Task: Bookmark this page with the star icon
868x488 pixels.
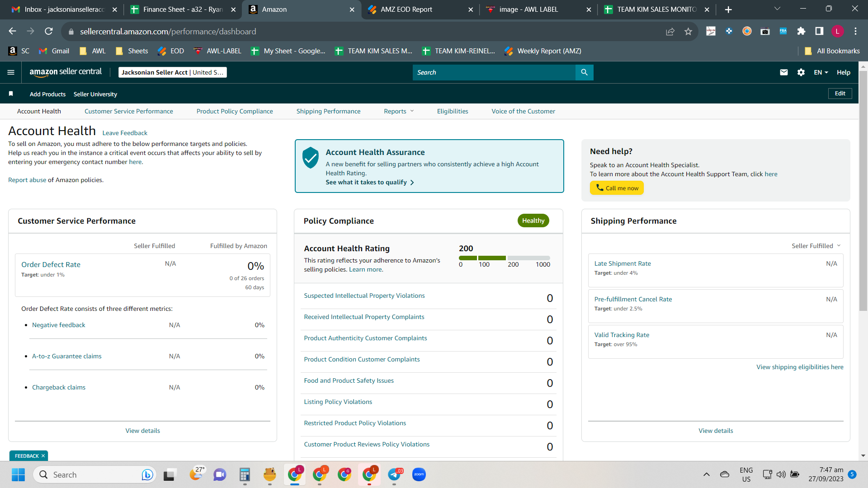Action: [x=688, y=31]
